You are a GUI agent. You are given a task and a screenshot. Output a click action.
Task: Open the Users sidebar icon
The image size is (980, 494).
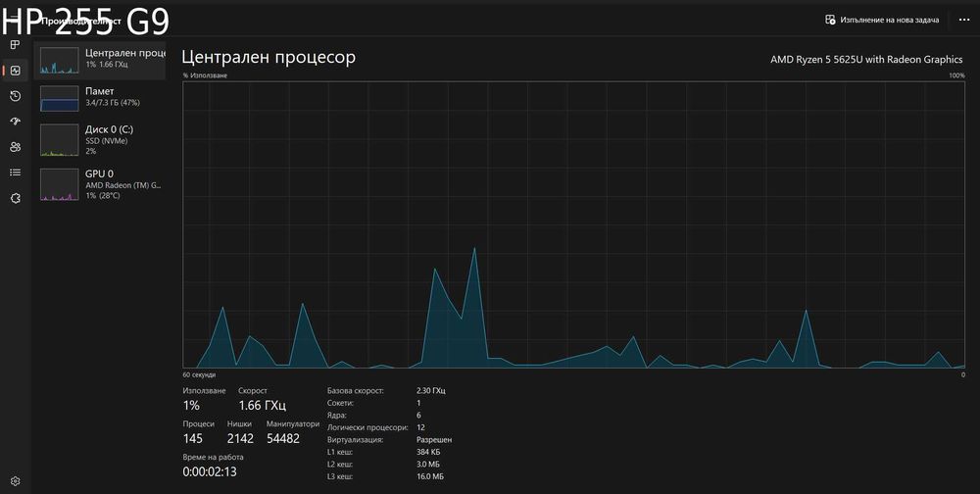pyautogui.click(x=15, y=147)
